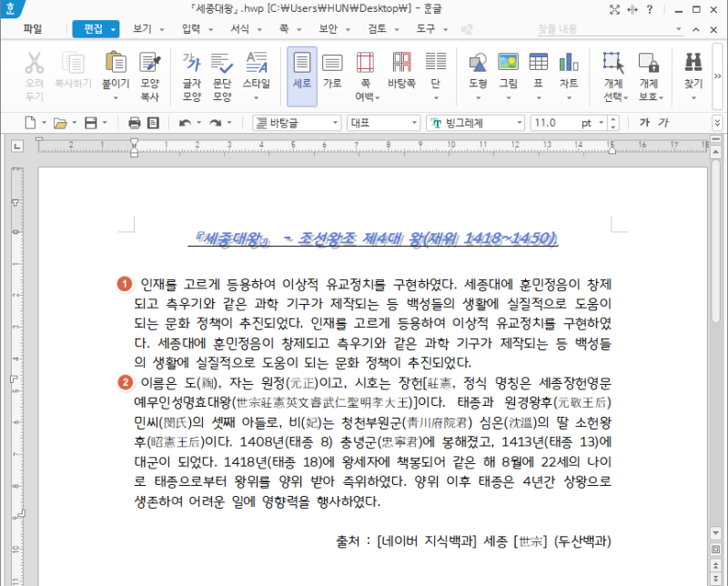The image size is (728, 586).
Task: Click the open folder icon
Action: click(x=60, y=123)
